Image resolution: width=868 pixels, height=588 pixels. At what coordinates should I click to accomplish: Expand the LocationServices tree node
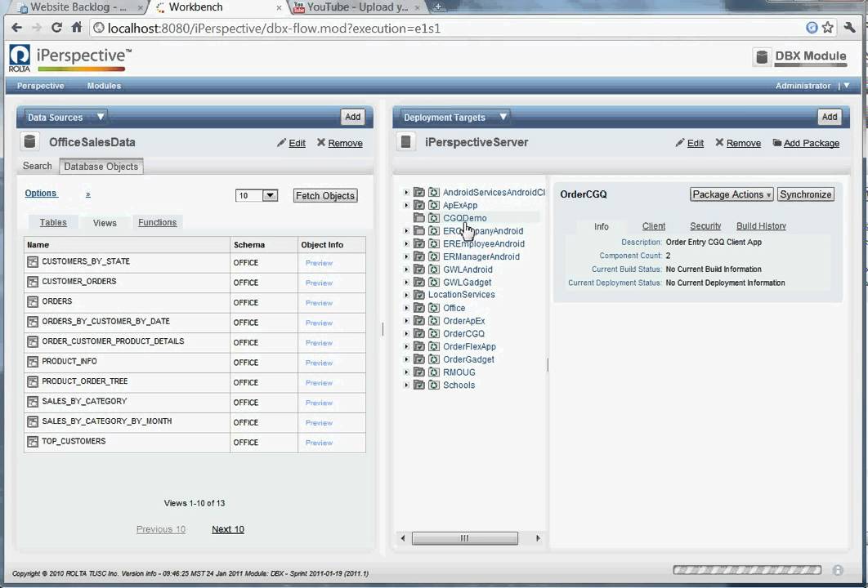[406, 295]
